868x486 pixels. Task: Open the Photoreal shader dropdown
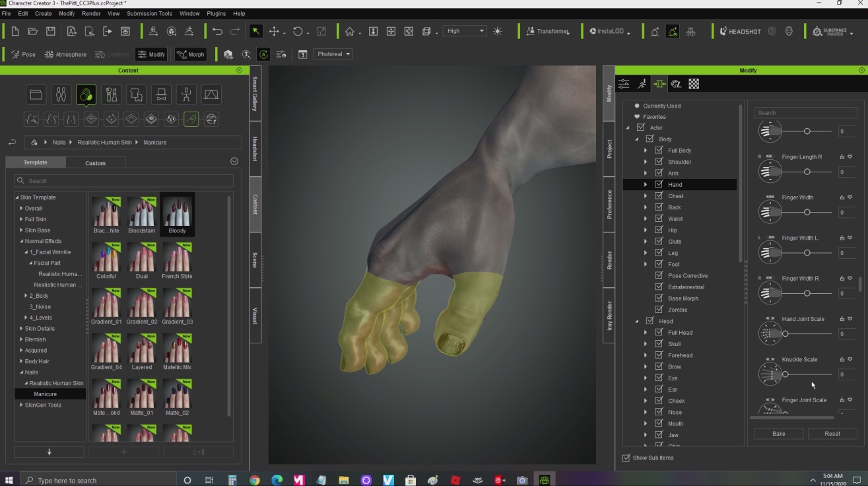(334, 54)
